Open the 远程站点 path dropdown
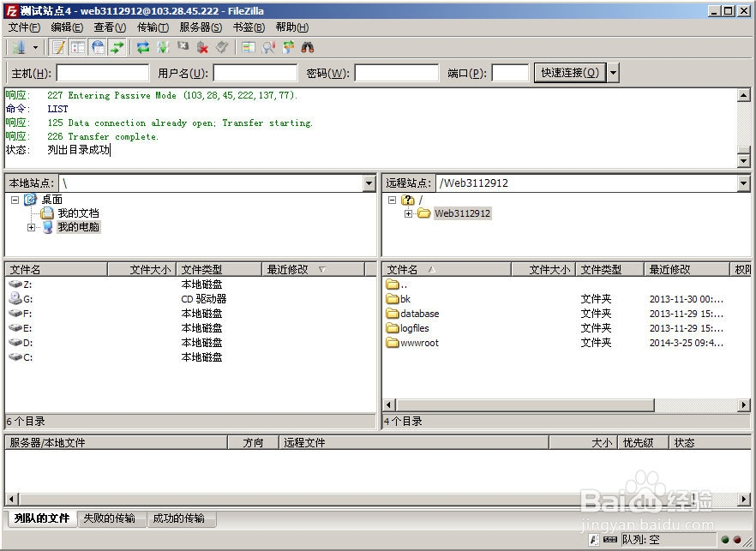Viewport: 756px width, 551px height. [743, 183]
